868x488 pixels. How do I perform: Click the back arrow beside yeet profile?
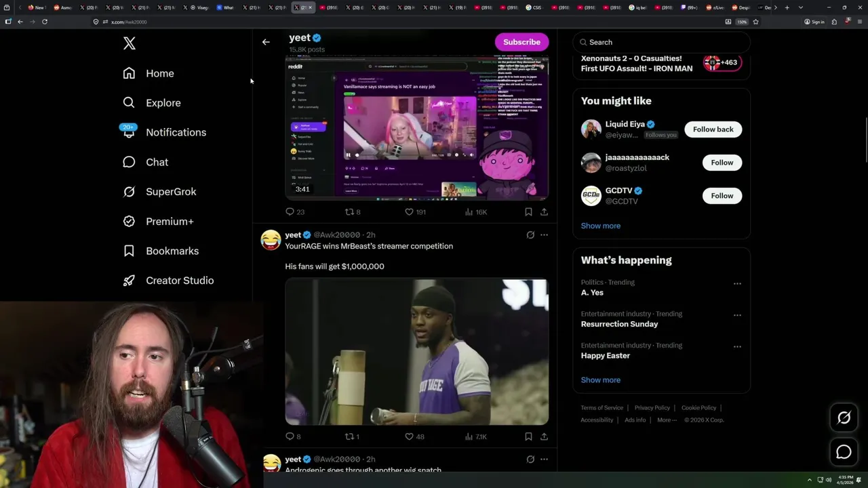click(x=266, y=42)
